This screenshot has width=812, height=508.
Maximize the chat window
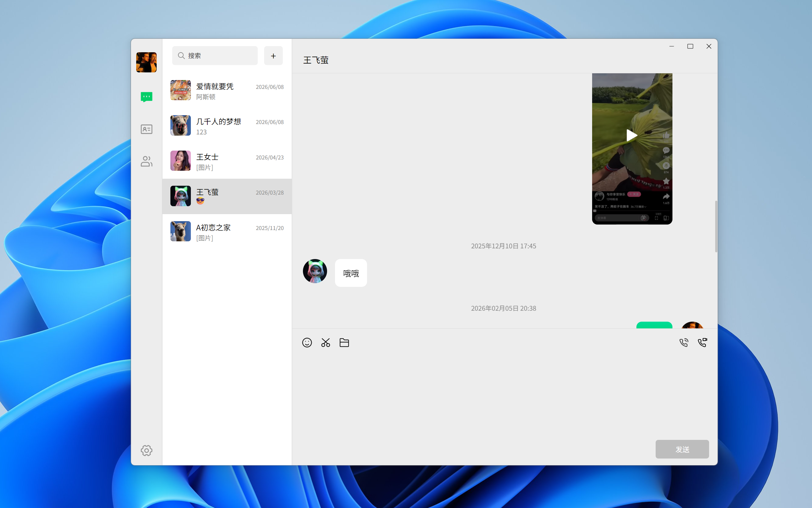coord(690,46)
